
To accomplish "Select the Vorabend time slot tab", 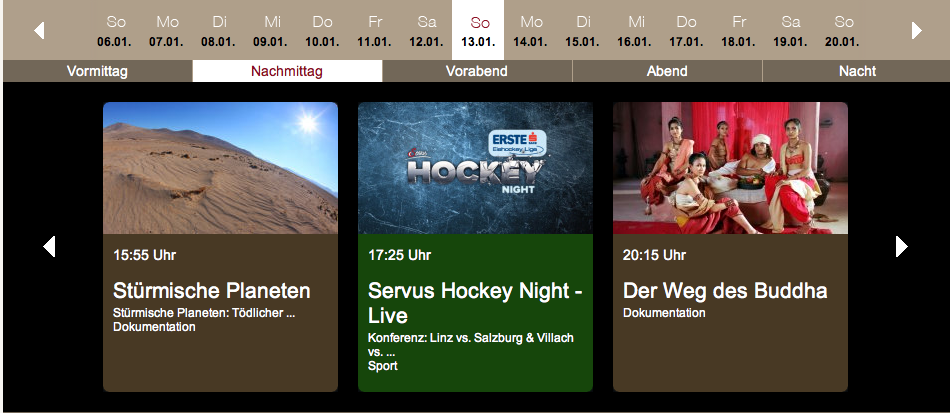I will [477, 71].
